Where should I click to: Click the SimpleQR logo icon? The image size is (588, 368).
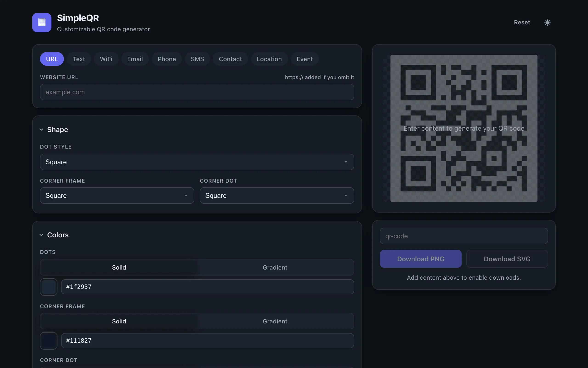[x=42, y=22]
